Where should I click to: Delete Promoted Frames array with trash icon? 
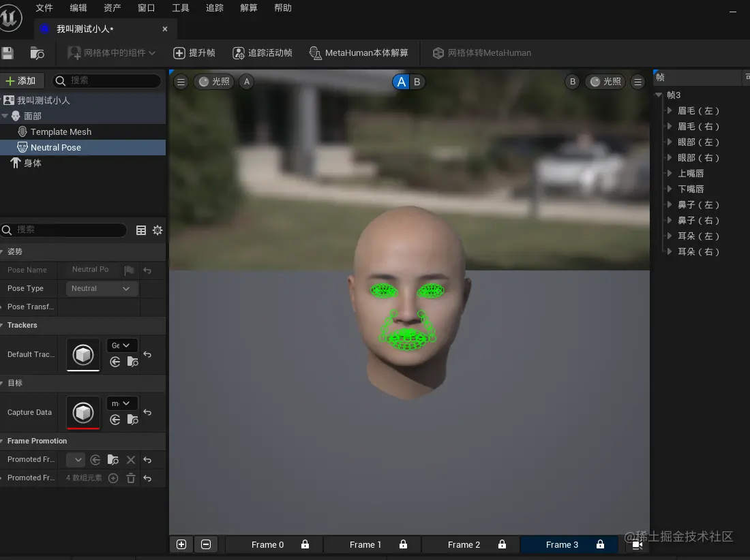point(131,478)
